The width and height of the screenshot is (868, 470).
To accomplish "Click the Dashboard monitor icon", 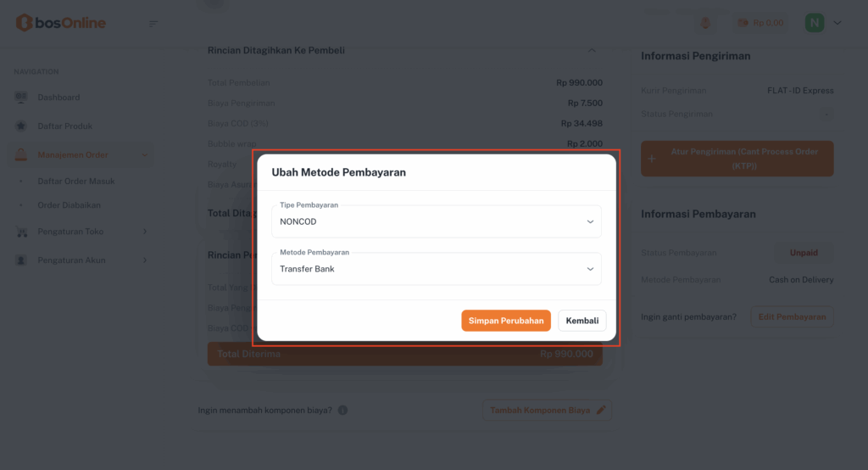I will click(x=21, y=98).
